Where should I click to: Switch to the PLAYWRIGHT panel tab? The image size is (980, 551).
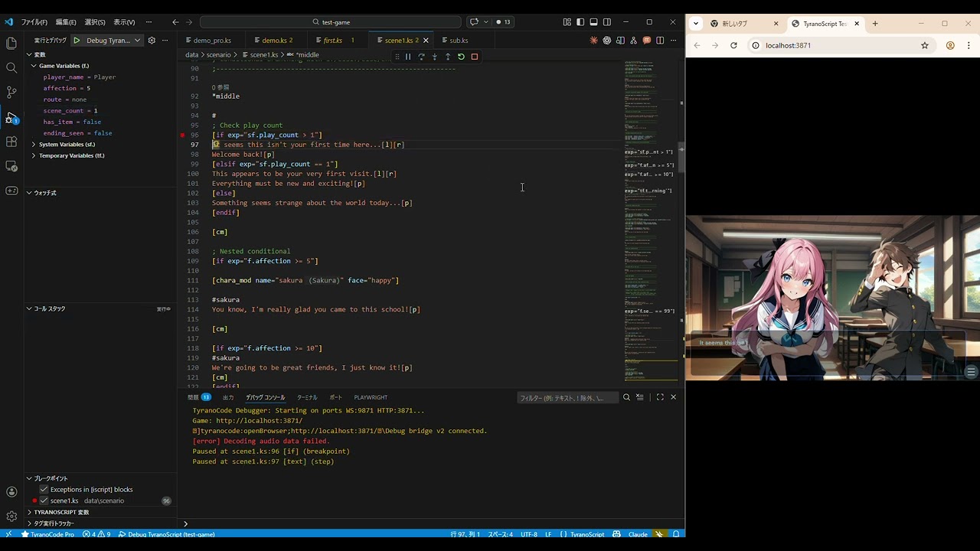coord(371,397)
